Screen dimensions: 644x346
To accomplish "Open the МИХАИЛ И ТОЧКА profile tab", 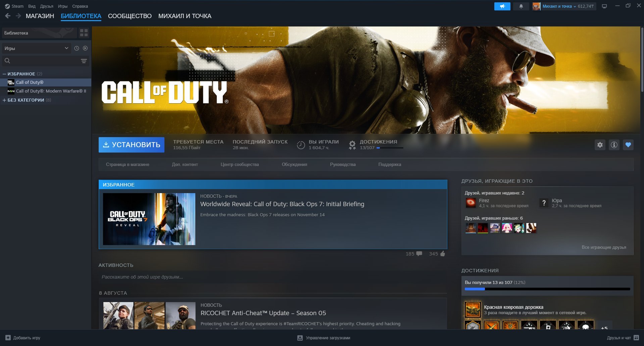I will [x=185, y=16].
